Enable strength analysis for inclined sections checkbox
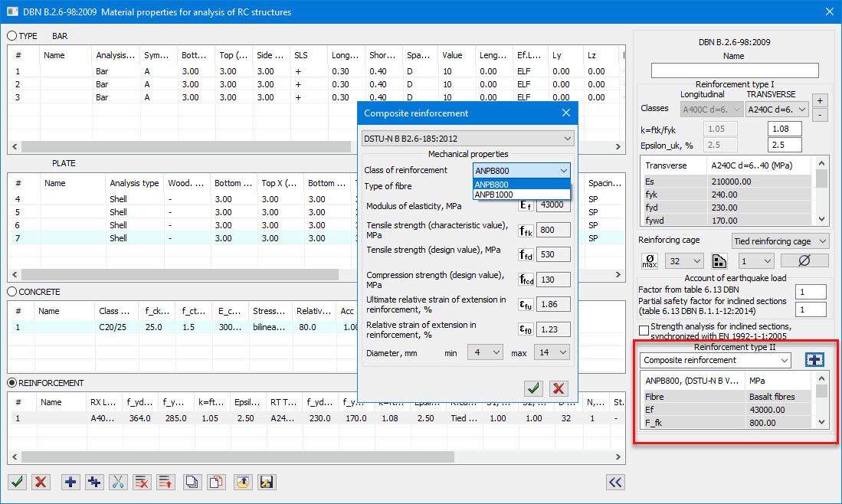The width and height of the screenshot is (842, 504). point(644,329)
